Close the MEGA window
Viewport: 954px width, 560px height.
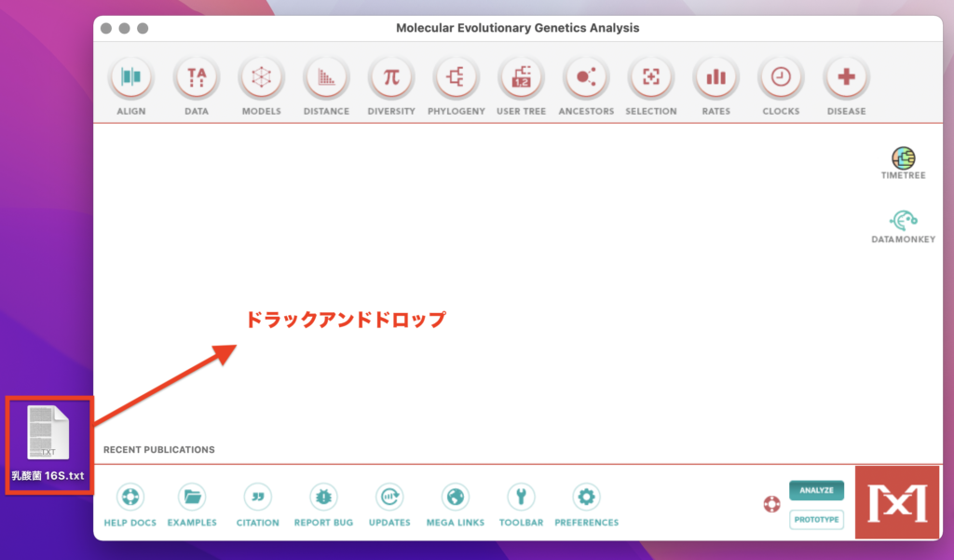(106, 28)
